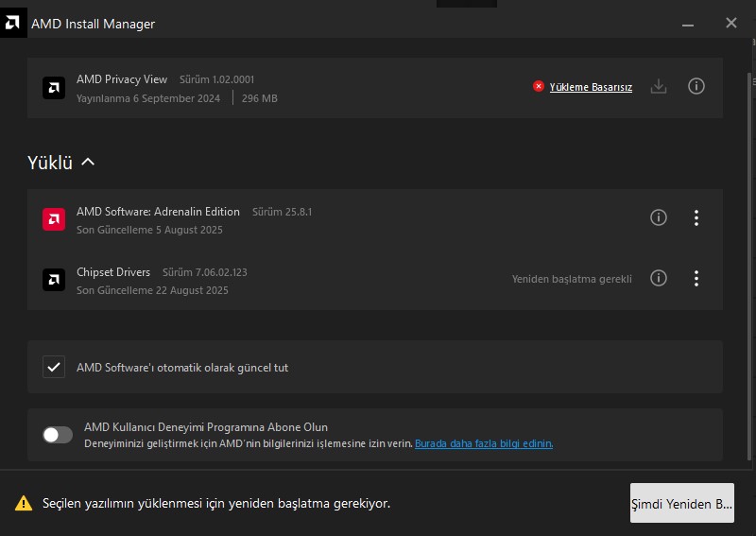Image resolution: width=756 pixels, height=536 pixels.
Task: Click the download icon for AMD Privacy View
Action: coord(659,87)
